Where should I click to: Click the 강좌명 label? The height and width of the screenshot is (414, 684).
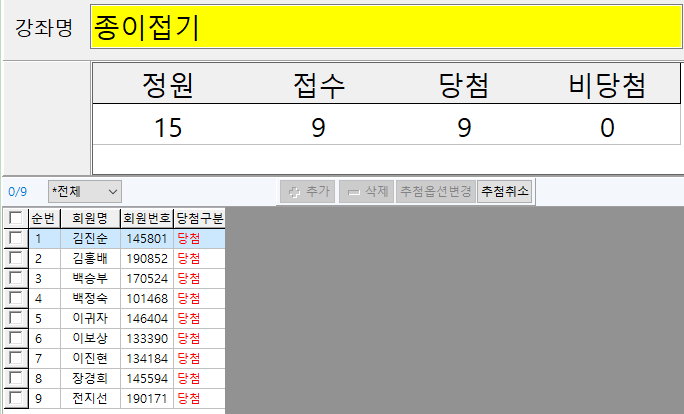click(44, 27)
